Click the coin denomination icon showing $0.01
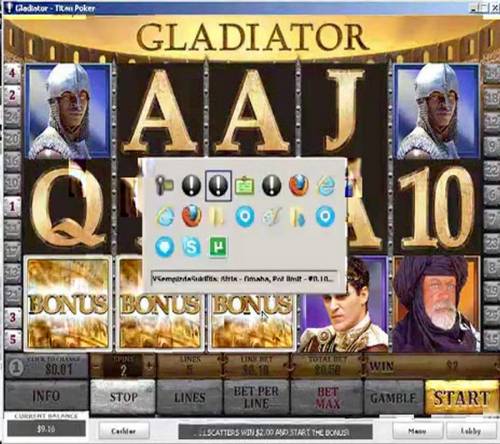This screenshot has width=500, height=444. pyautogui.click(x=16, y=368)
